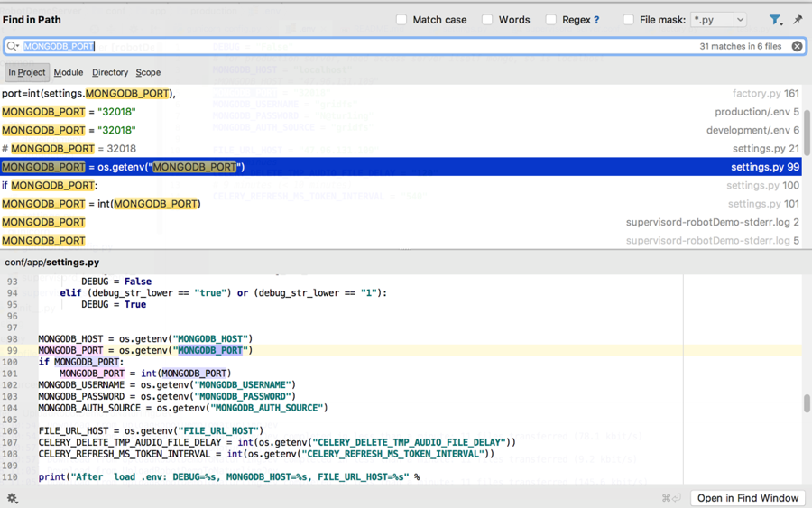Toggle the File mask checkbox
This screenshot has height=508, width=812.
click(628, 20)
